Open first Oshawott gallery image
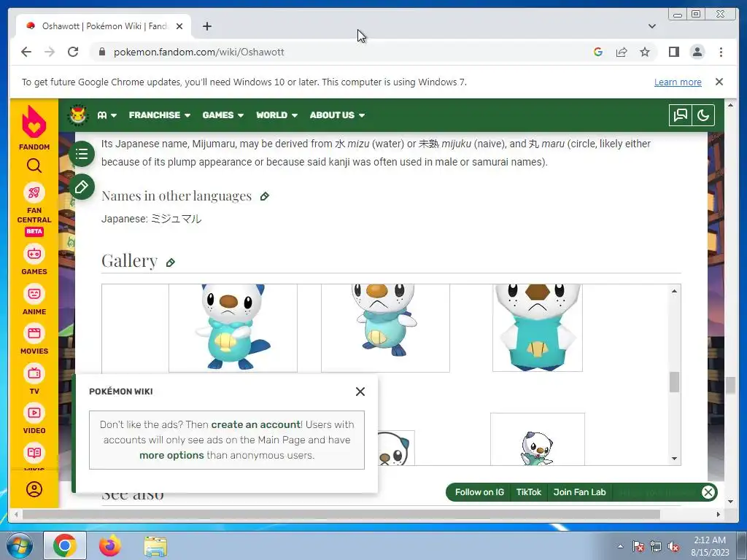The height and width of the screenshot is (560, 747). (x=233, y=328)
